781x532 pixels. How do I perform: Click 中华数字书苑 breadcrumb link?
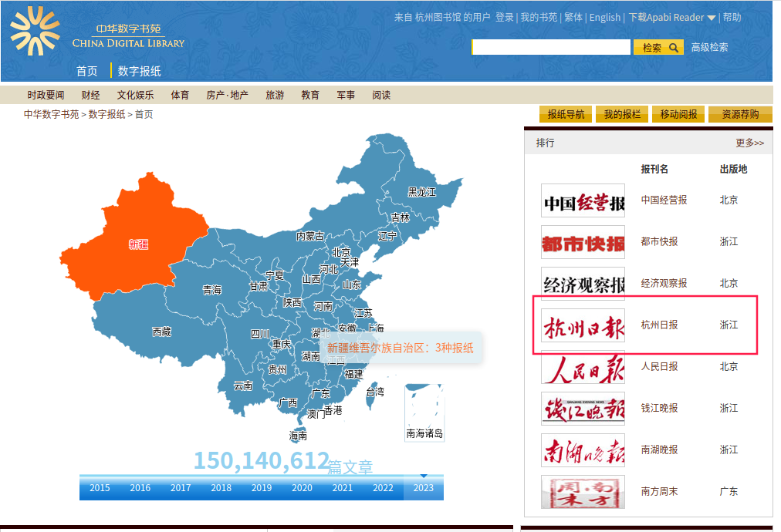tap(51, 114)
